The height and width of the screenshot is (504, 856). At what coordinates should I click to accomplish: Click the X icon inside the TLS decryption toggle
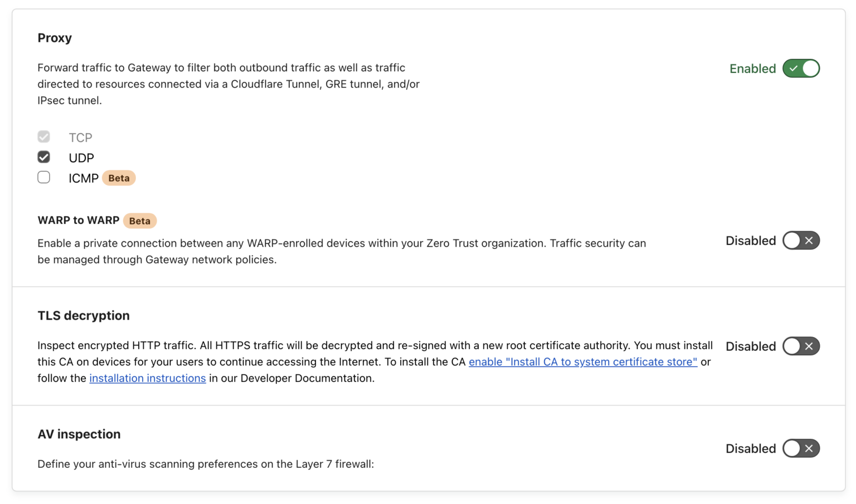(x=809, y=346)
